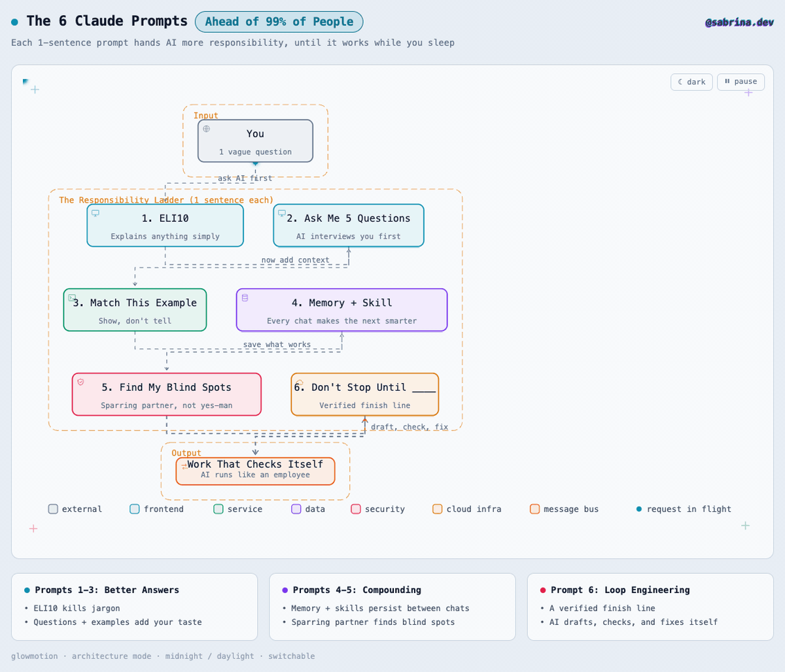The height and width of the screenshot is (672, 785).
Task: Click 'The 6 Claude Prompts' title
Action: pos(107,21)
